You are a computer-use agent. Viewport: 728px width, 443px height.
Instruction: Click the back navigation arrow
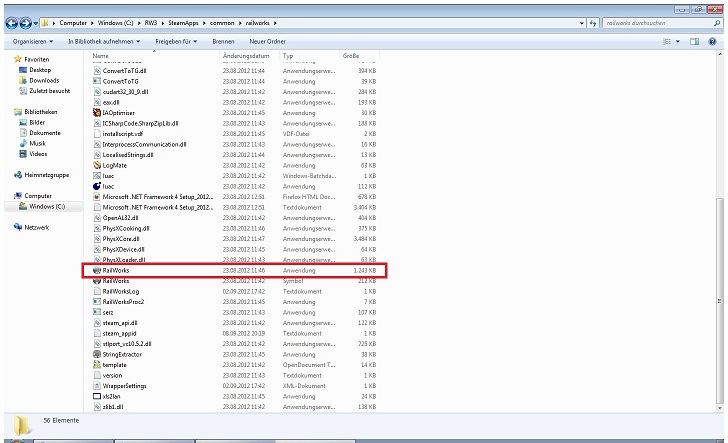click(11, 22)
